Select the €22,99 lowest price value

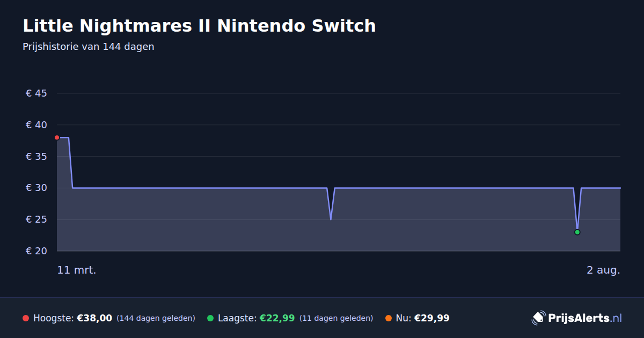277,318
